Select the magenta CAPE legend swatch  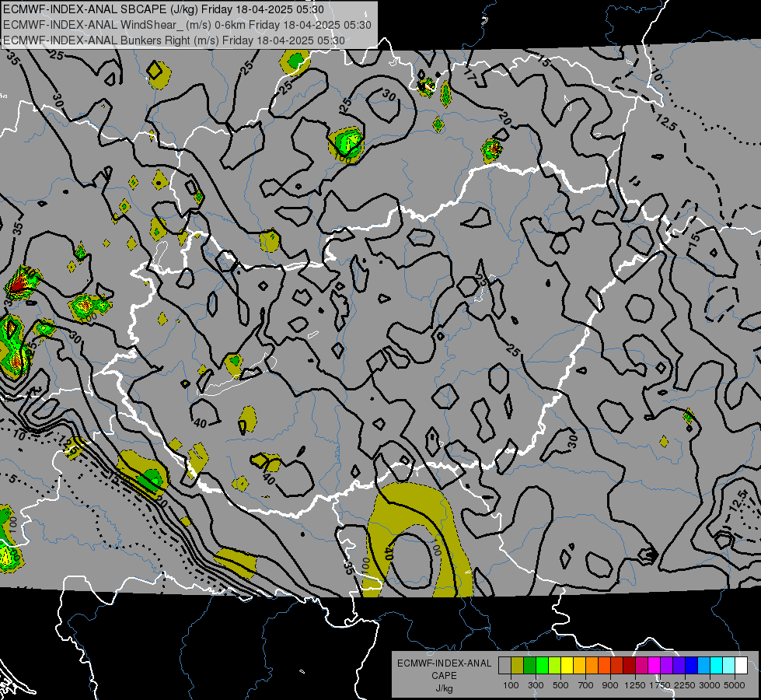(x=655, y=666)
